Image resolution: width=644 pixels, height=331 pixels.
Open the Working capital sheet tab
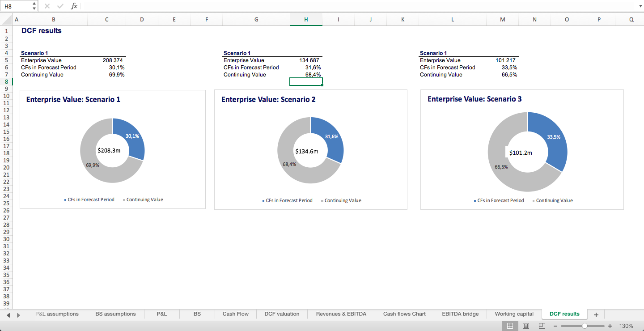click(x=514, y=314)
